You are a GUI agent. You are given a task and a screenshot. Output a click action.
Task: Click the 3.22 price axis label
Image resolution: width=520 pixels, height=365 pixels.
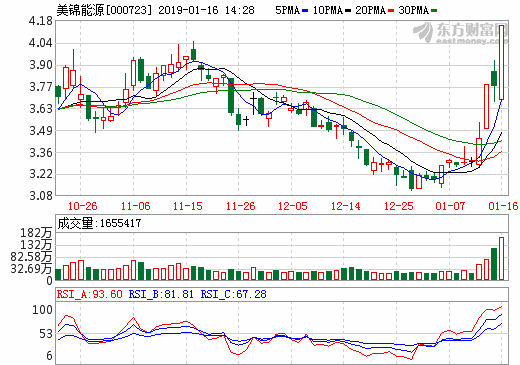click(x=41, y=174)
